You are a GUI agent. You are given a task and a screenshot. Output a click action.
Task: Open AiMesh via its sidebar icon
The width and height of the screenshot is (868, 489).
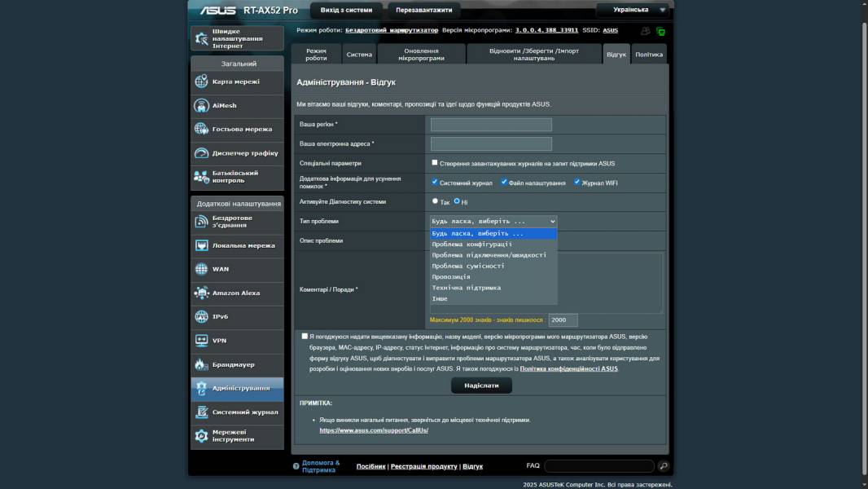tap(201, 105)
